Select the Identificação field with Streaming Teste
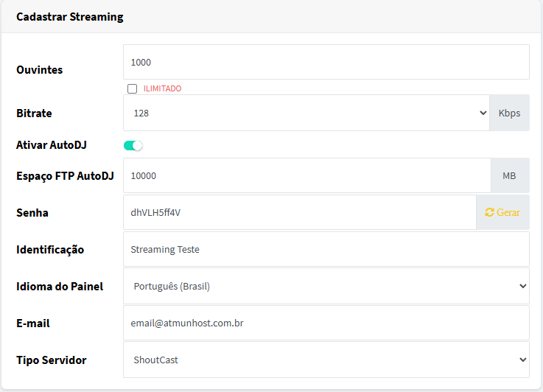Screen dimensions: 543x392 point(326,249)
